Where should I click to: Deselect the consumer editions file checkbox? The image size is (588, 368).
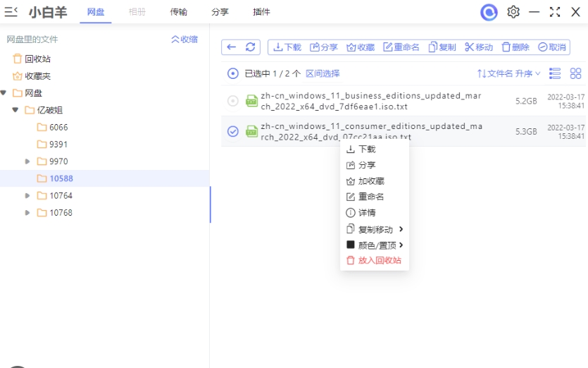pyautogui.click(x=233, y=131)
